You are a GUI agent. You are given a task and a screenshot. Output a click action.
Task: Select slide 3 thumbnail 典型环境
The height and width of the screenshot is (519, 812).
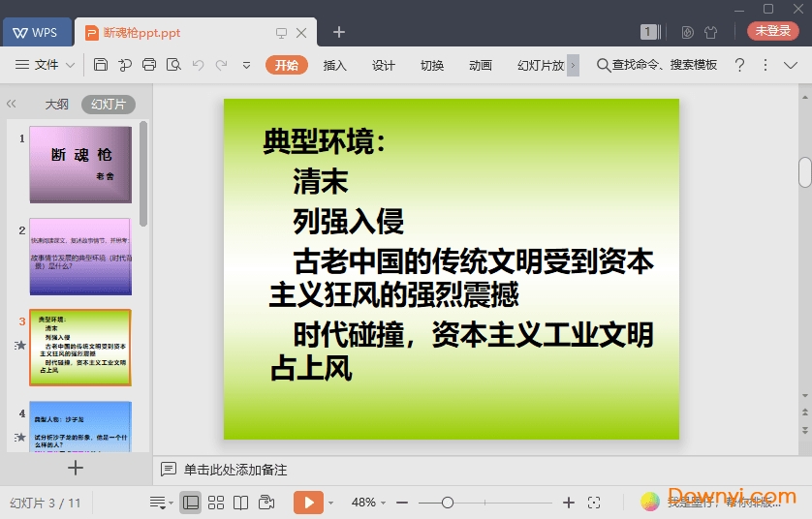coord(80,348)
